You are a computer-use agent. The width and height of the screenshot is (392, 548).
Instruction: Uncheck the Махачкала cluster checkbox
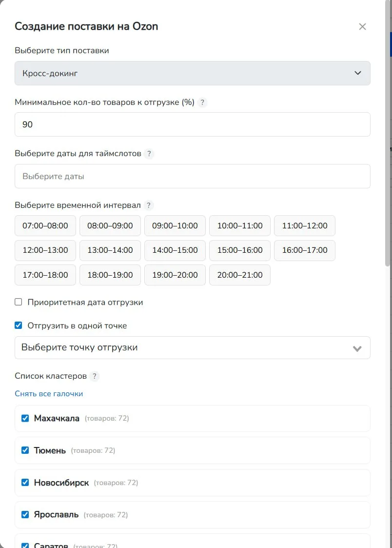(25, 418)
